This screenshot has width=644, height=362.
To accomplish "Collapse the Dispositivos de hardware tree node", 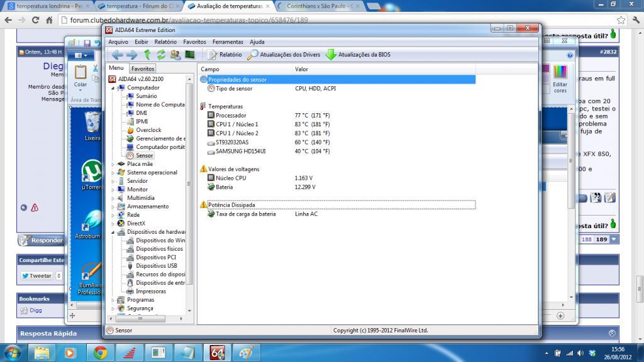I will click(x=113, y=233).
